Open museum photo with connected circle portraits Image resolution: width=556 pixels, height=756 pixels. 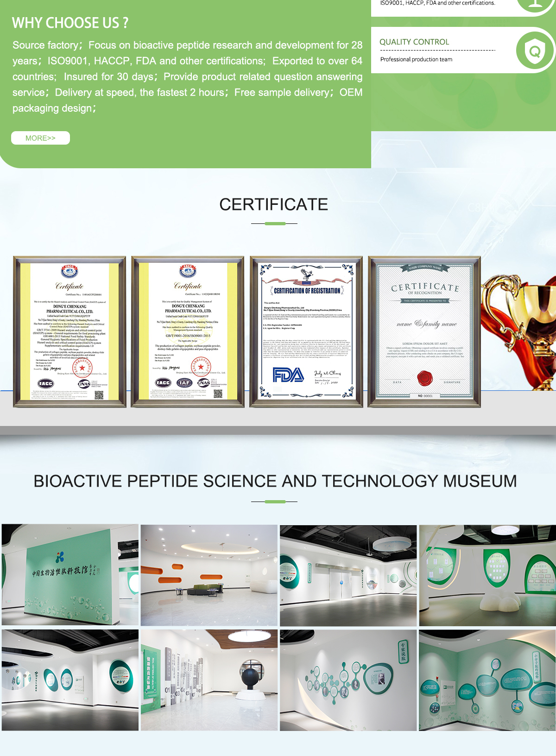pyautogui.click(x=348, y=680)
